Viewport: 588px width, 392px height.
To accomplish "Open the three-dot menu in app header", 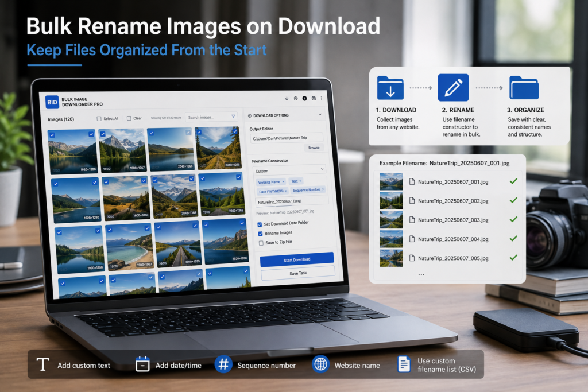I will (322, 98).
